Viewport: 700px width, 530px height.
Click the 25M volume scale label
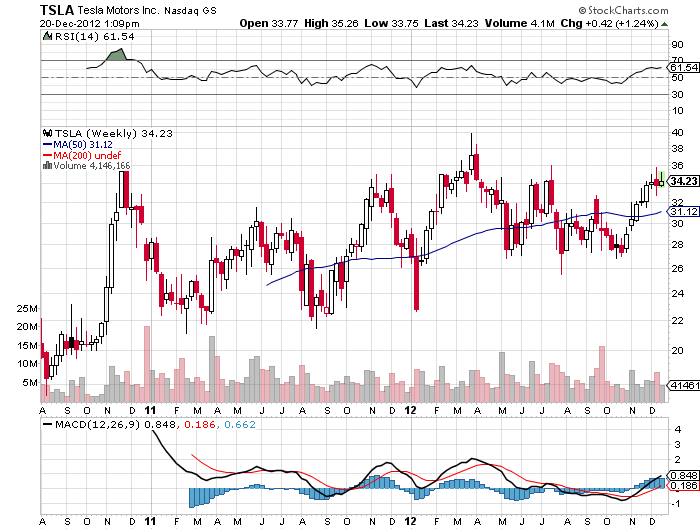pos(27,309)
